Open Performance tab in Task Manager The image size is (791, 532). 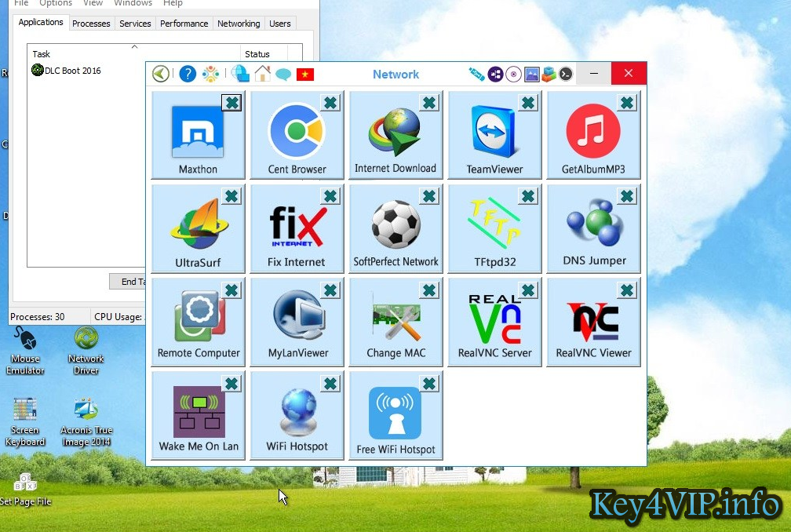184,24
